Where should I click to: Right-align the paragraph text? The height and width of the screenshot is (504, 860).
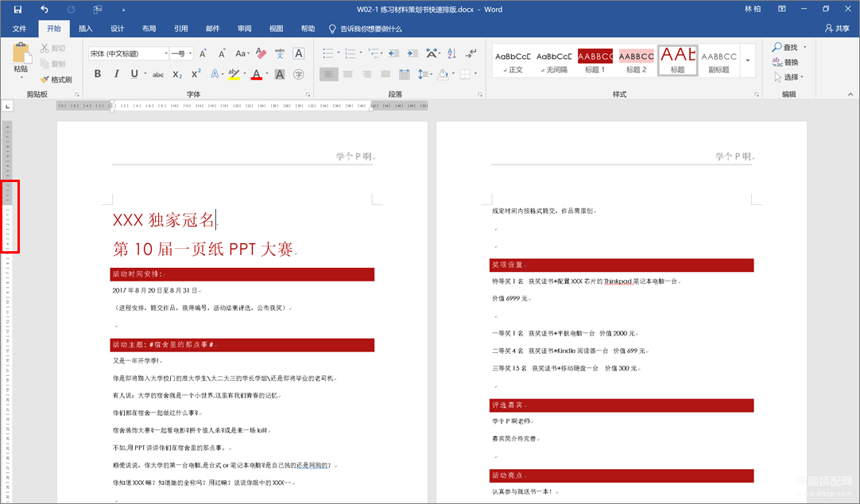tap(366, 74)
